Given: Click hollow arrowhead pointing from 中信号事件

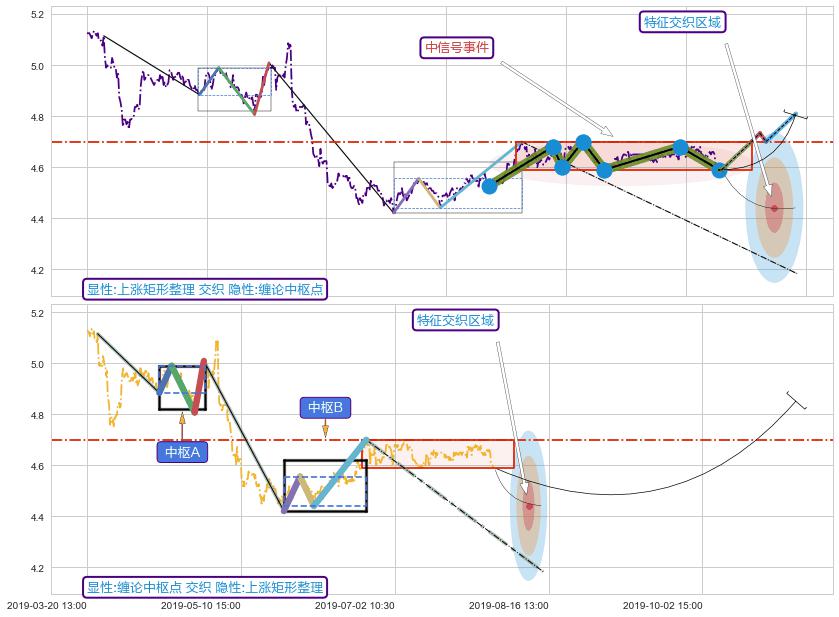Looking at the screenshot, I should [606, 131].
